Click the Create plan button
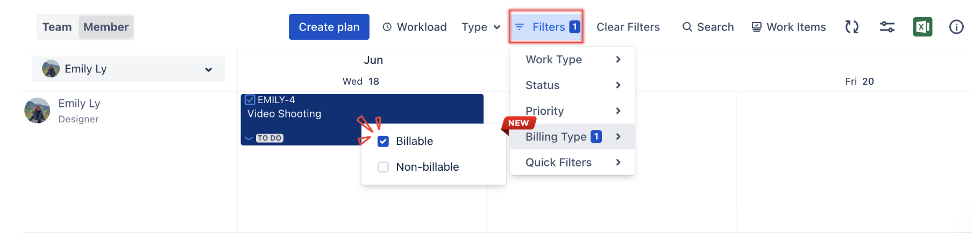This screenshot has width=980, height=233. click(329, 27)
